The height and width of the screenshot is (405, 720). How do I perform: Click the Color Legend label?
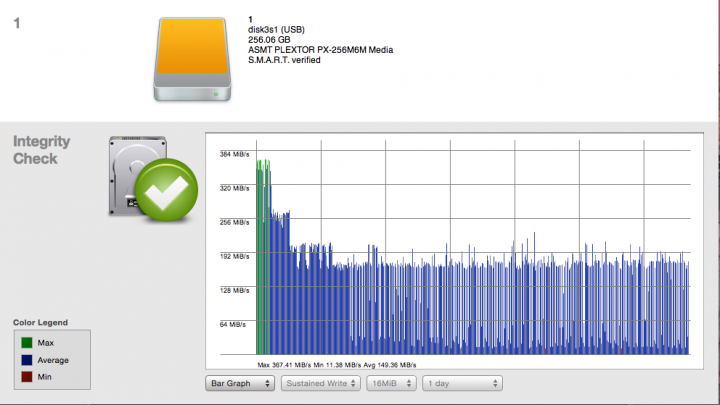point(40,322)
